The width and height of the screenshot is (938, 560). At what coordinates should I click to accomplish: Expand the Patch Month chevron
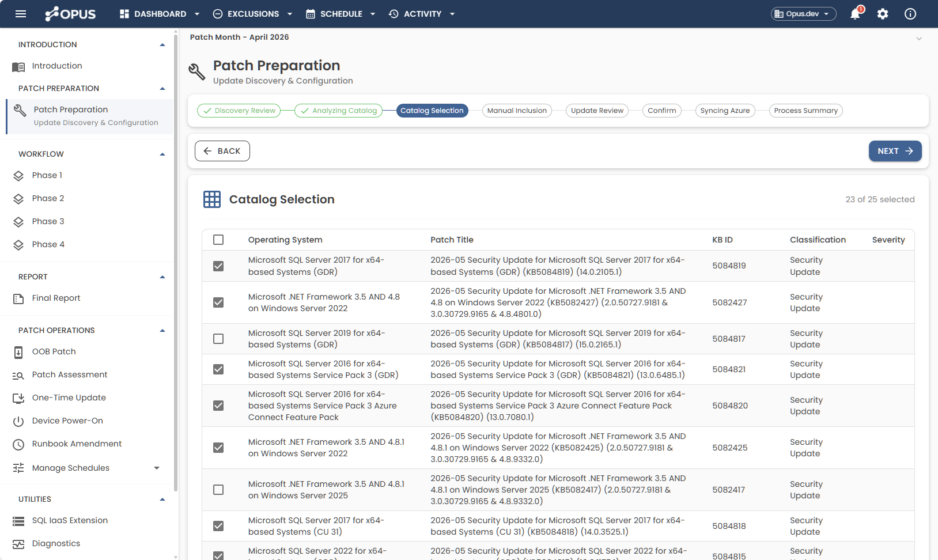919,39
